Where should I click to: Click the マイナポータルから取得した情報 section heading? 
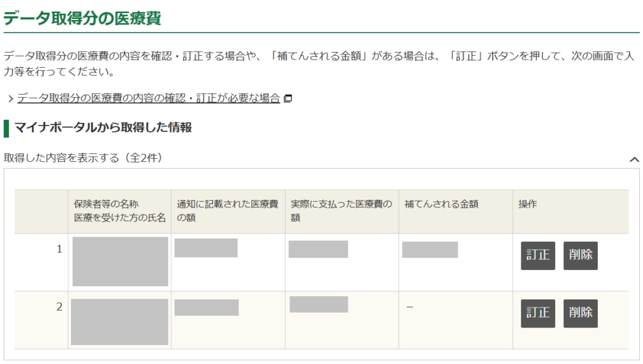[102, 128]
